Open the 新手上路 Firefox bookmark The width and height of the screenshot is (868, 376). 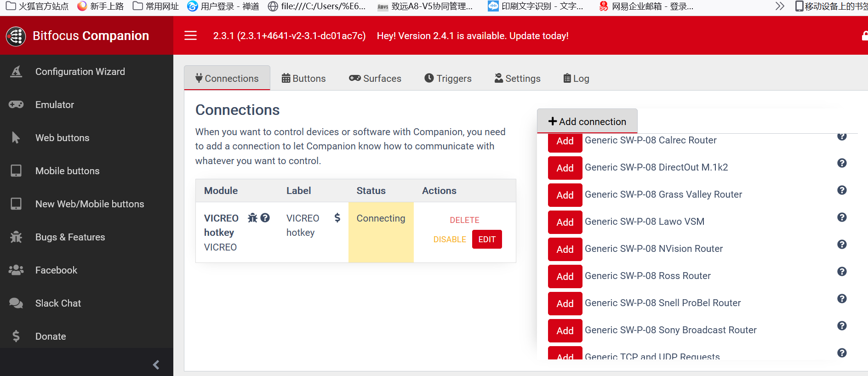pos(101,6)
